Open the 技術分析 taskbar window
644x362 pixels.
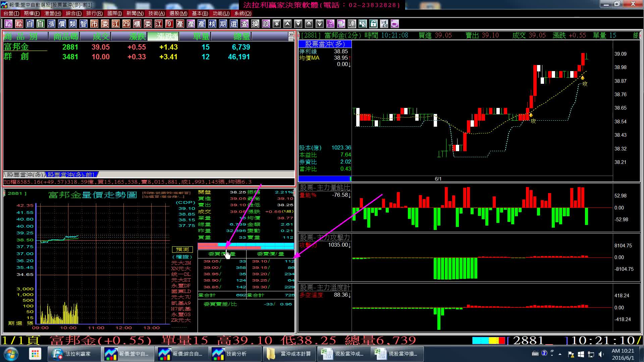coord(235,354)
